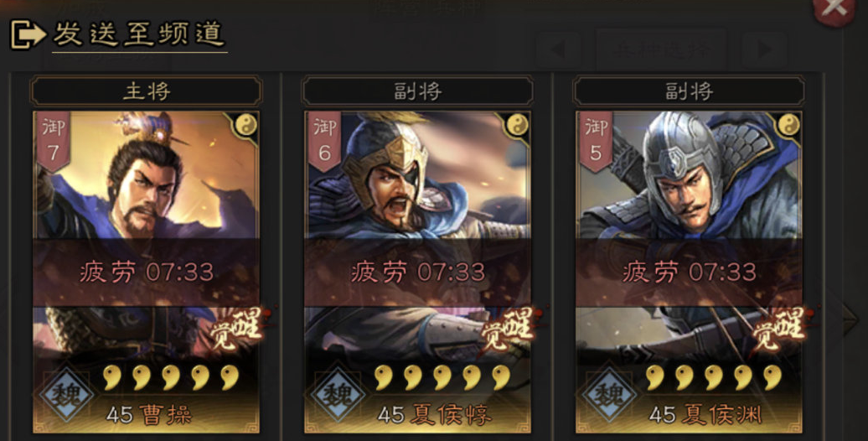This screenshot has height=441, width=868.
Task: Tap the 觉醒 badge on 曹操 card
Action: click(237, 329)
